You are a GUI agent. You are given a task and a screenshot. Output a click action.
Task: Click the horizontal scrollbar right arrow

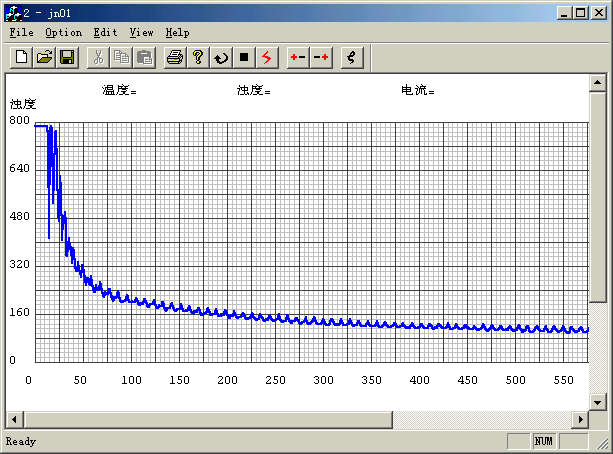580,418
